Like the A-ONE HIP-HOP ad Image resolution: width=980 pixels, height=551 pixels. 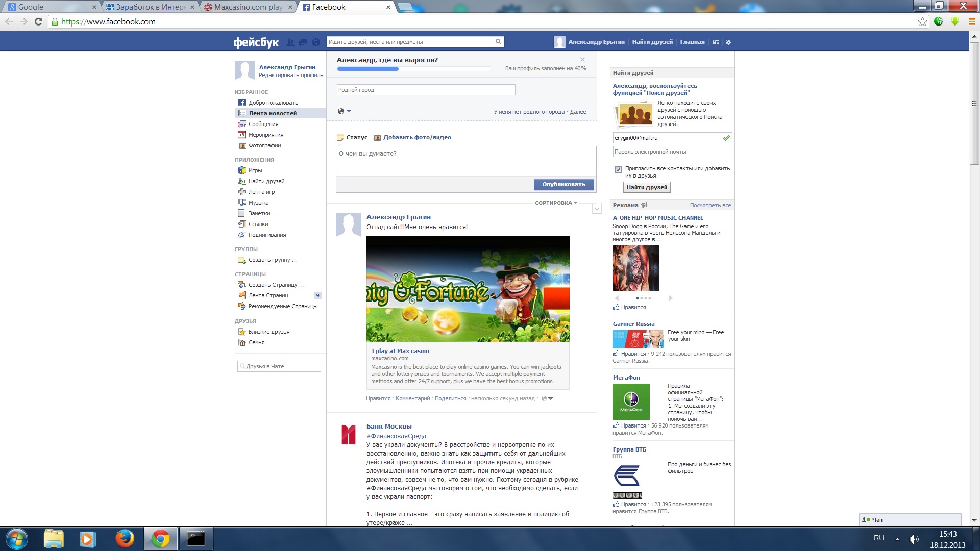[629, 307]
